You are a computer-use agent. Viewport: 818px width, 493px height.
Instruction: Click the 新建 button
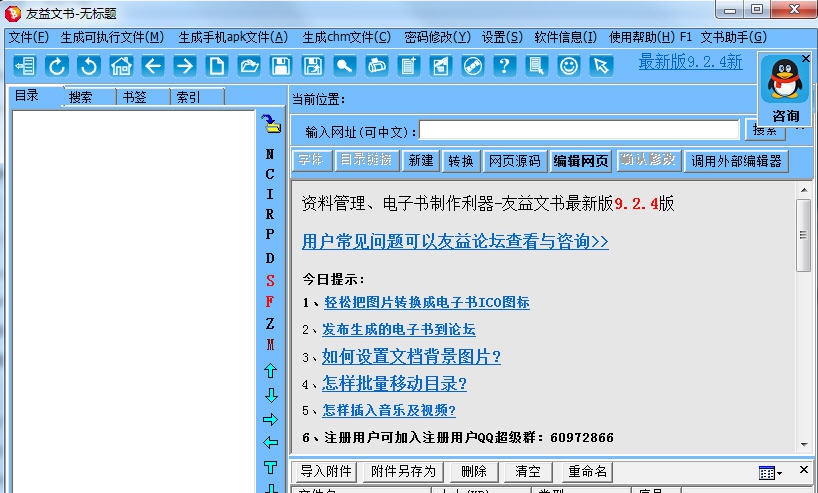420,161
